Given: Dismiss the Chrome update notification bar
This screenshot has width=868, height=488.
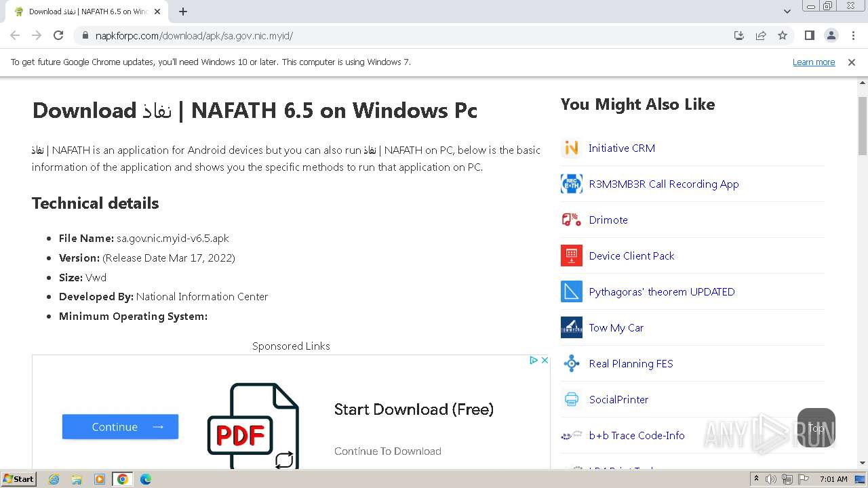Looking at the screenshot, I should 852,62.
